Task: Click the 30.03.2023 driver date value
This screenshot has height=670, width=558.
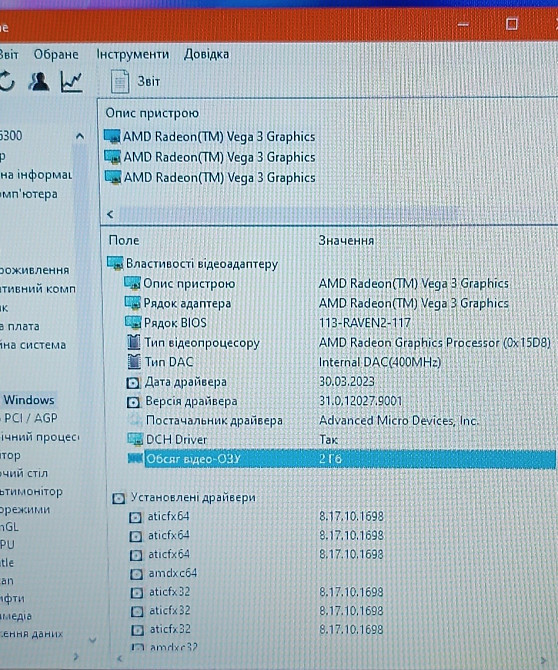Action: click(347, 382)
